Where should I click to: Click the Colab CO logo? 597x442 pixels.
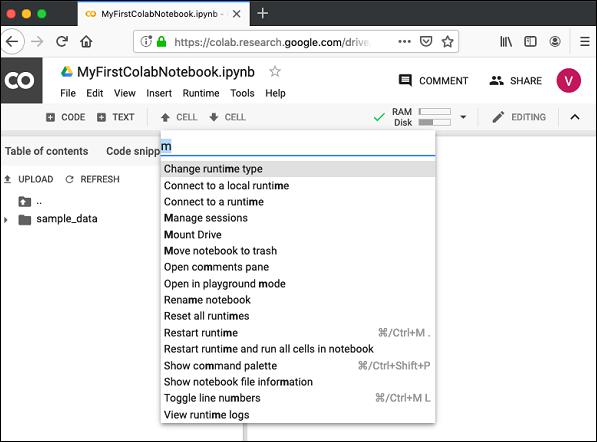click(21, 80)
